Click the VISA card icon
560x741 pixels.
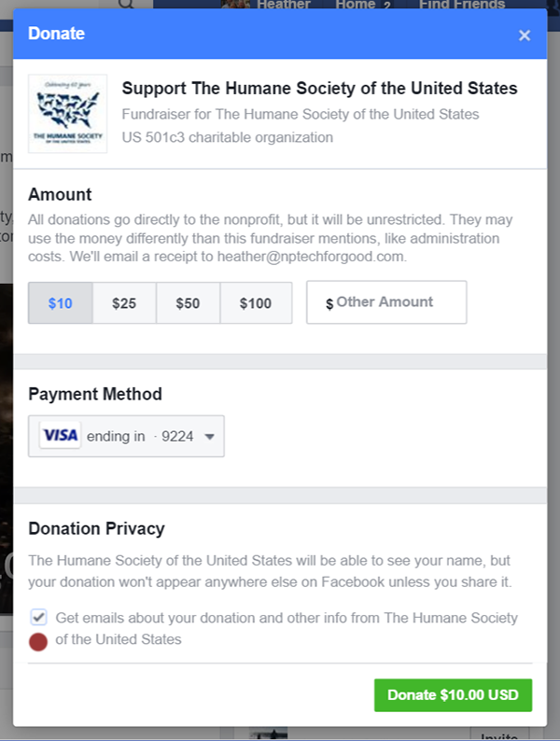pos(60,435)
